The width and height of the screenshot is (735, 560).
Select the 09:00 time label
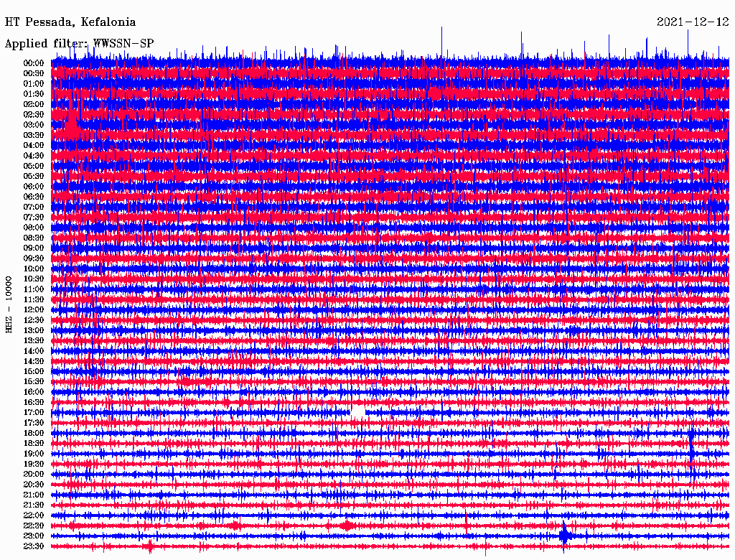pyautogui.click(x=34, y=248)
